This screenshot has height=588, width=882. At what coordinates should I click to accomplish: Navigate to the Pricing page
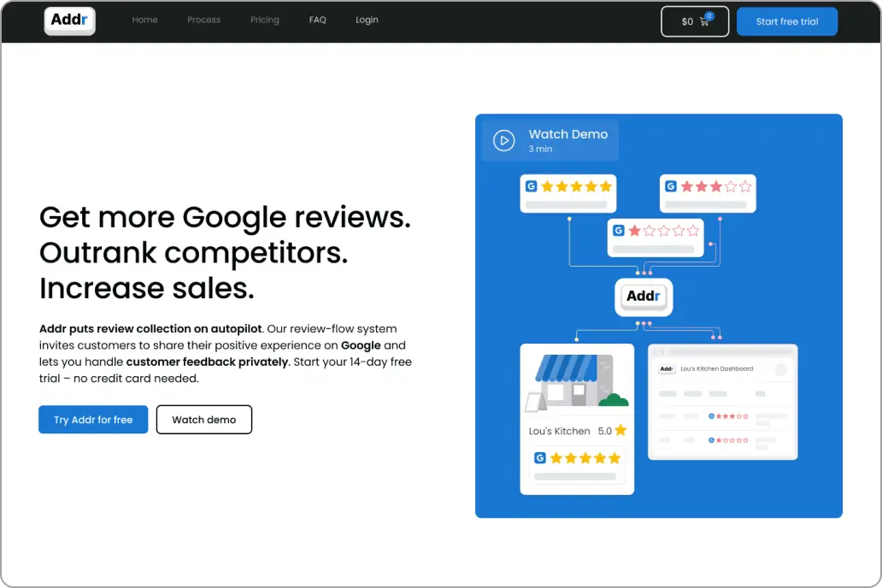[x=265, y=20]
